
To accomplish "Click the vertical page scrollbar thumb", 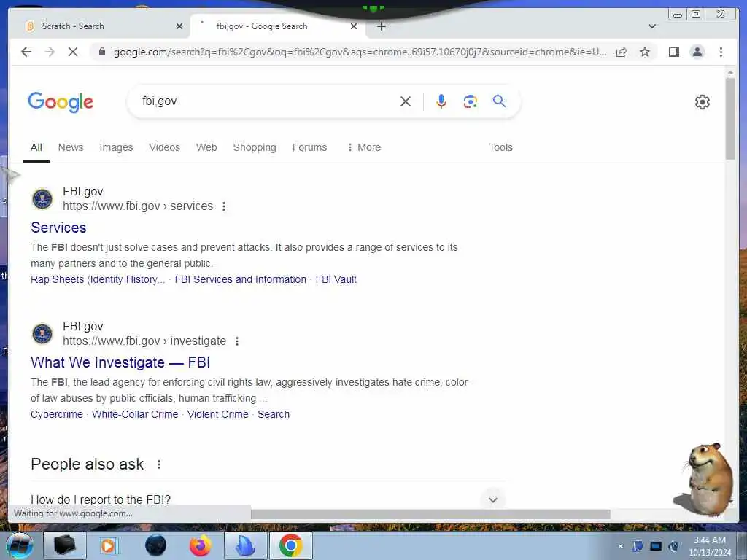I will [x=730, y=119].
